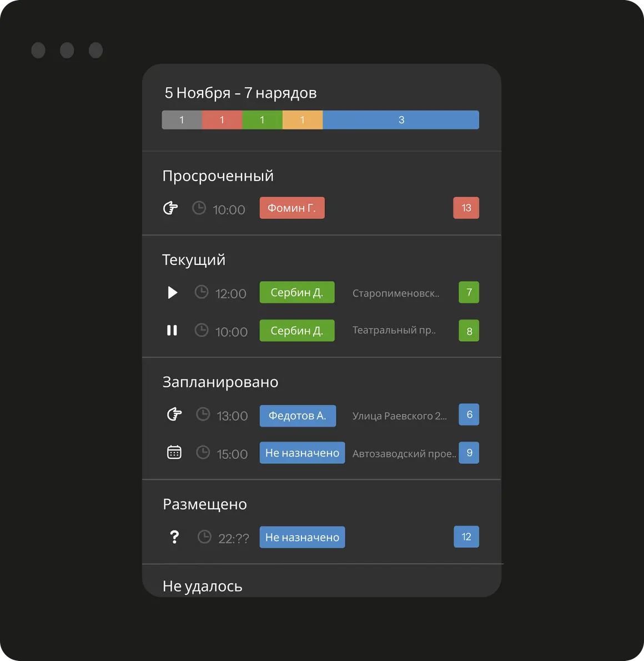Click the gray segment of status bar
The height and width of the screenshot is (661, 644).
coord(182,120)
